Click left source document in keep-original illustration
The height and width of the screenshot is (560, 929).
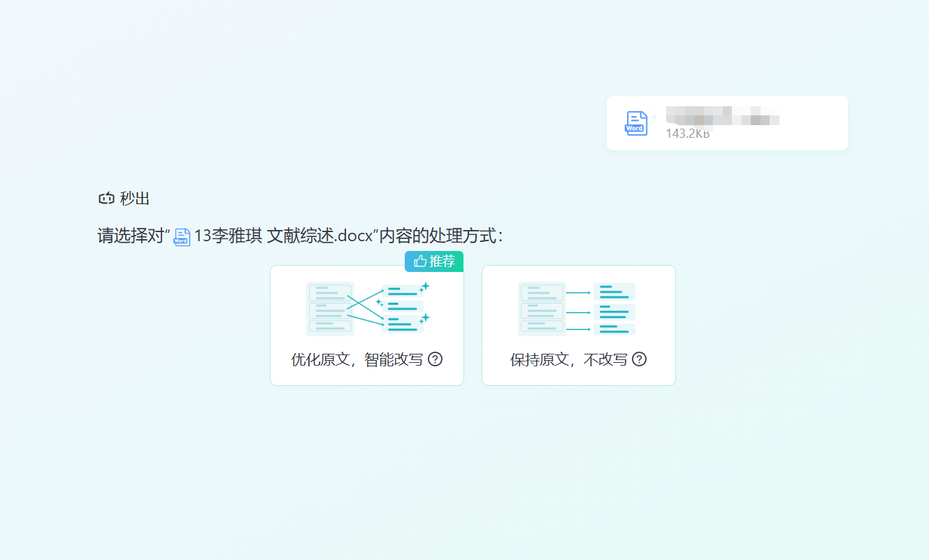(x=541, y=309)
